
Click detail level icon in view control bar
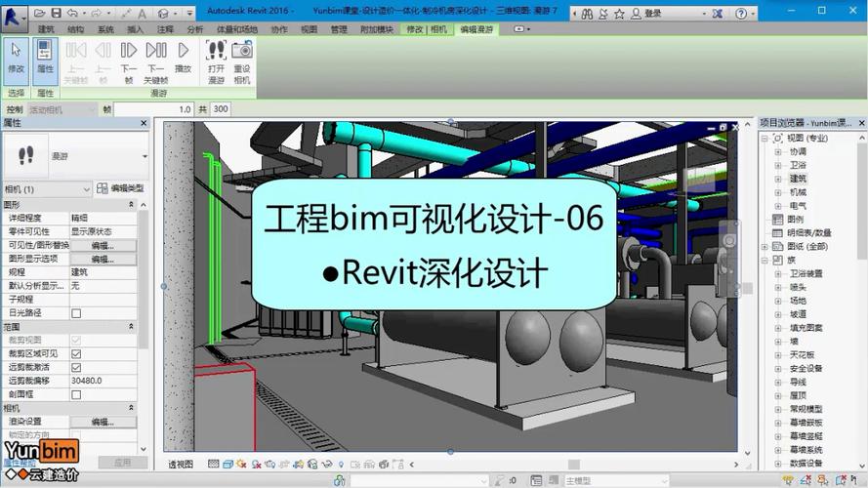click(x=213, y=465)
